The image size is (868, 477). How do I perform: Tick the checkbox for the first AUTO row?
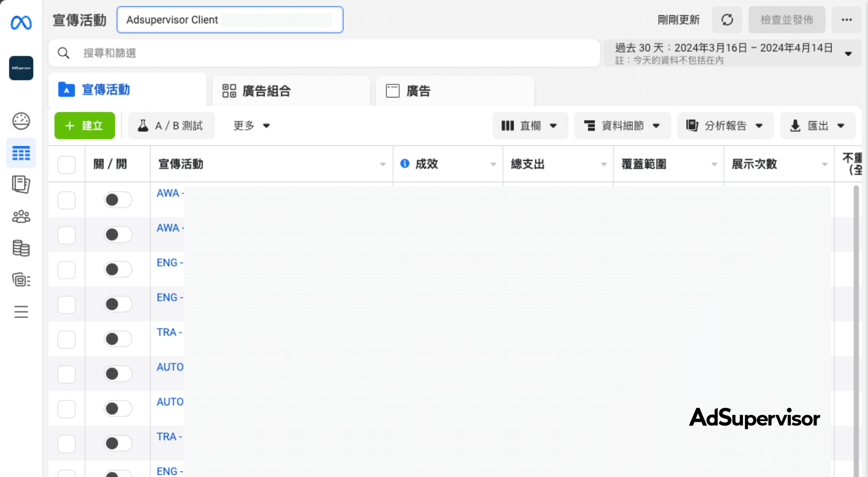[67, 374]
